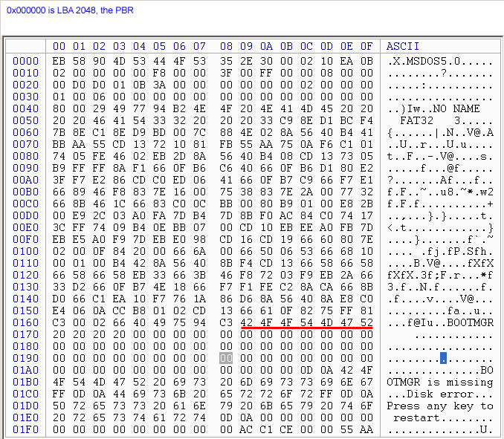This screenshot has width=504, height=439.
Task: Select byte 29 in row 0040
Action: coord(99,108)
